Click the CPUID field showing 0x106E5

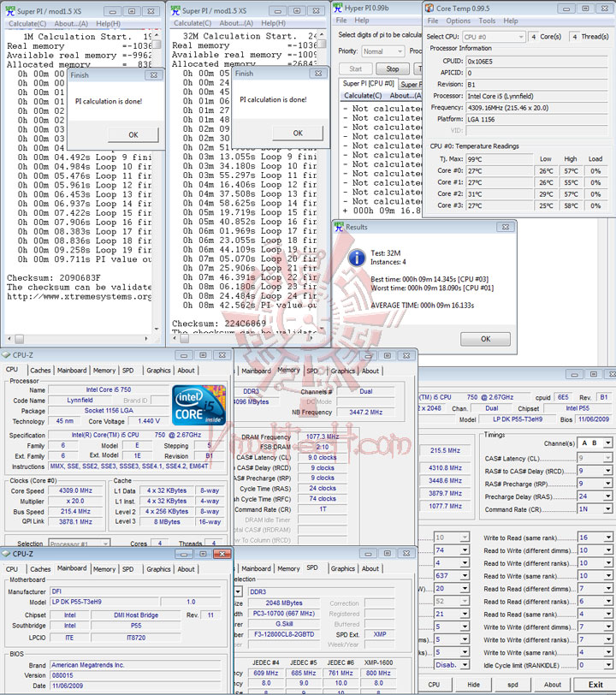[536, 62]
